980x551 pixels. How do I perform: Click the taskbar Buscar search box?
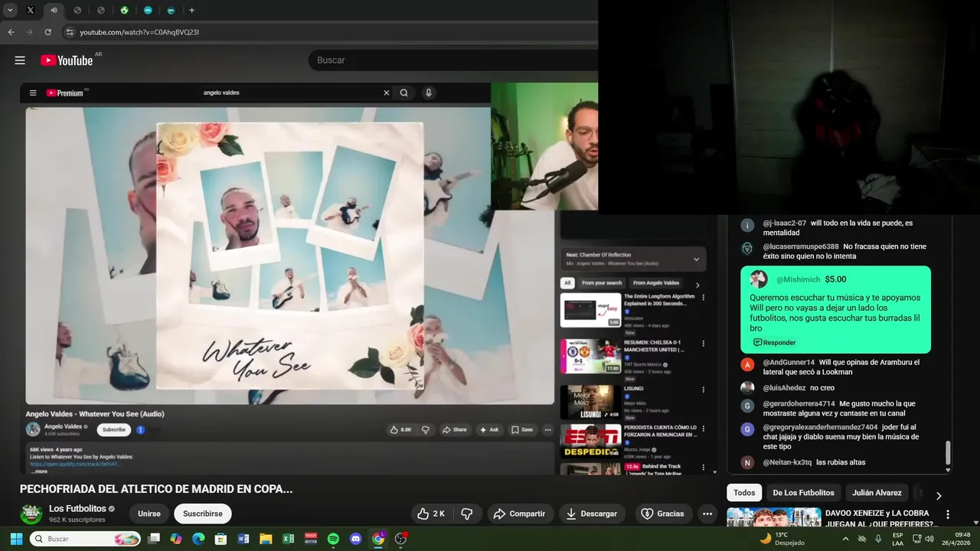(x=85, y=539)
